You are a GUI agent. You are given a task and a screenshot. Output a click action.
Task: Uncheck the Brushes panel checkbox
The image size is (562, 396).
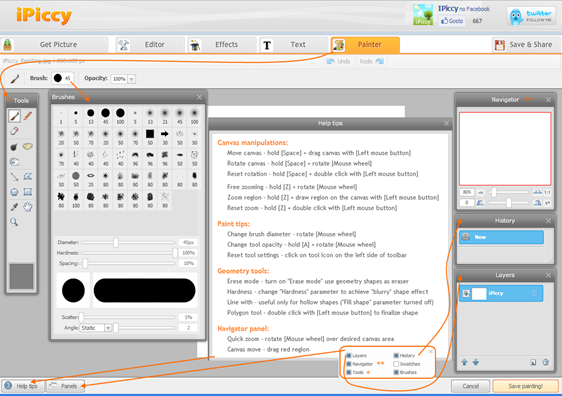(x=396, y=372)
